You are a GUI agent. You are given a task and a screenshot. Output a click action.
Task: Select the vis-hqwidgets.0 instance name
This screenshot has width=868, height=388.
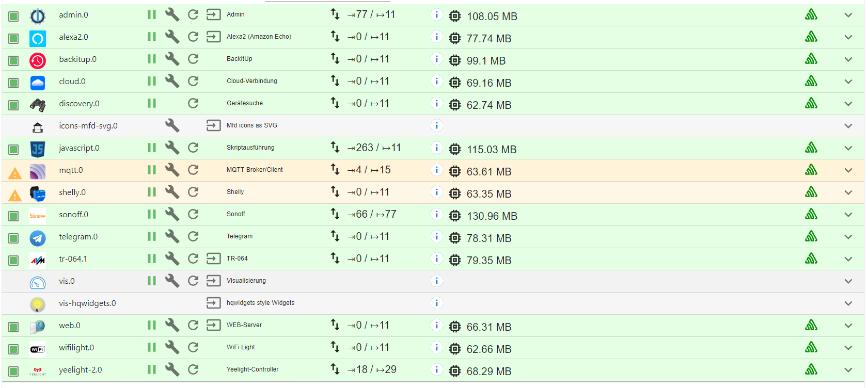point(87,303)
